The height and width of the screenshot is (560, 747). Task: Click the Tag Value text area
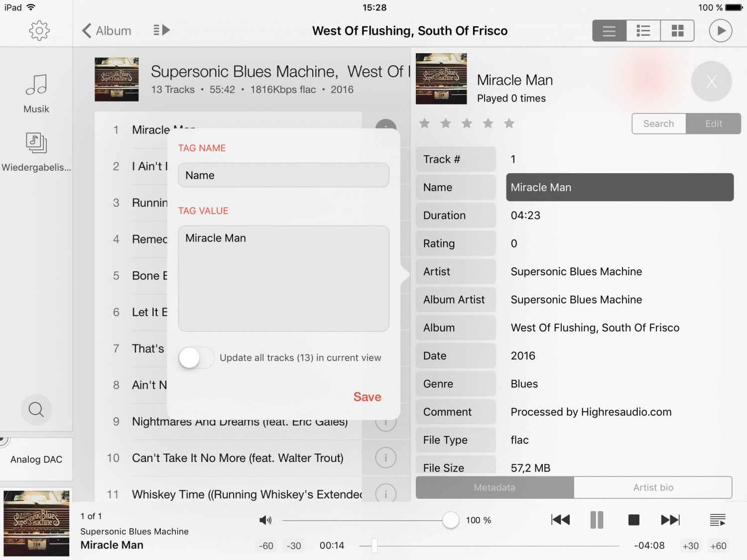(x=283, y=278)
